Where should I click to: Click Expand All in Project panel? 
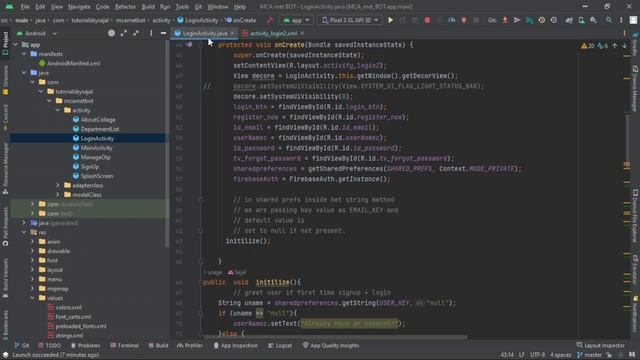[x=124, y=33]
